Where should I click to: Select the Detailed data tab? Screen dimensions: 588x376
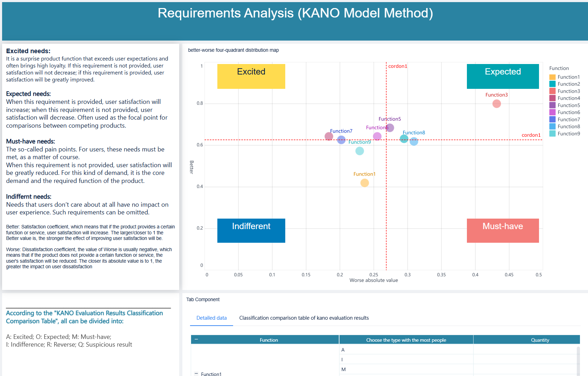[x=211, y=318]
